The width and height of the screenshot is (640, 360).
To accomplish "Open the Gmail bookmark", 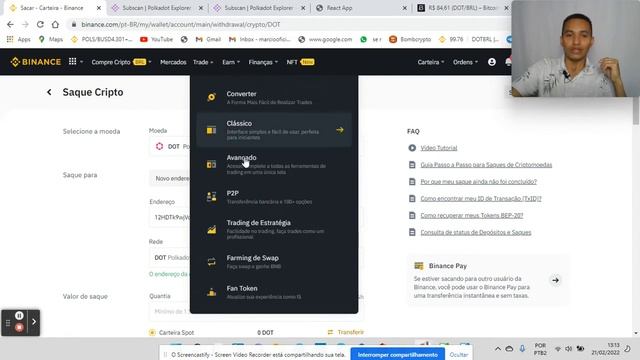I will tap(208, 39).
